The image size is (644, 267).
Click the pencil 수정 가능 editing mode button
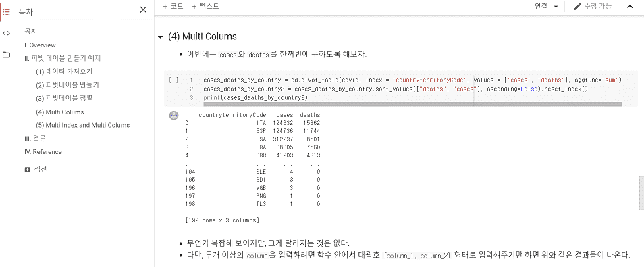click(x=593, y=6)
